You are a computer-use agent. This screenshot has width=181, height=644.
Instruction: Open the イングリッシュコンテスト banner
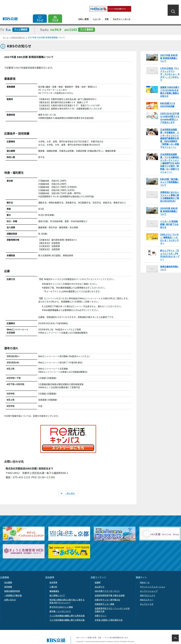[24, 533]
